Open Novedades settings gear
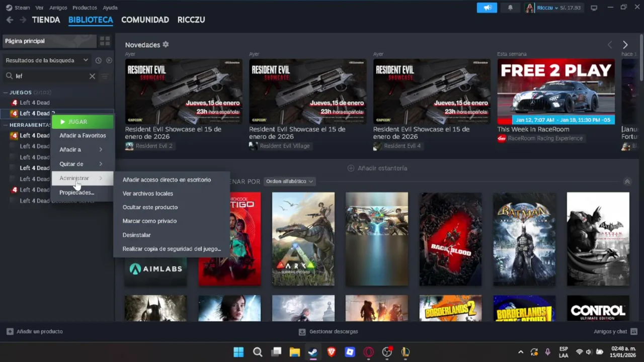The height and width of the screenshot is (362, 644). pos(166,45)
